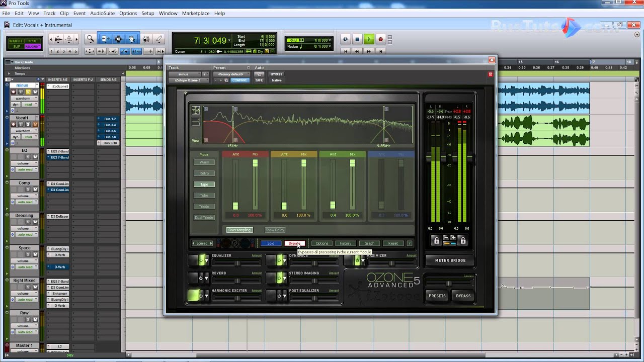Toggle Dynamics module power button
The width and height of the screenshot is (644, 362).
pyautogui.click(x=278, y=260)
